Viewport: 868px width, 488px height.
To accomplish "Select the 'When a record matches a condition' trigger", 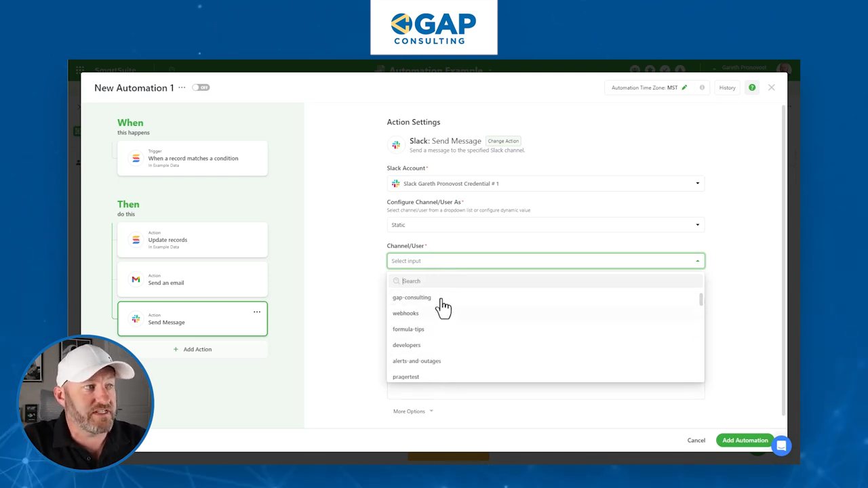I will coord(193,158).
